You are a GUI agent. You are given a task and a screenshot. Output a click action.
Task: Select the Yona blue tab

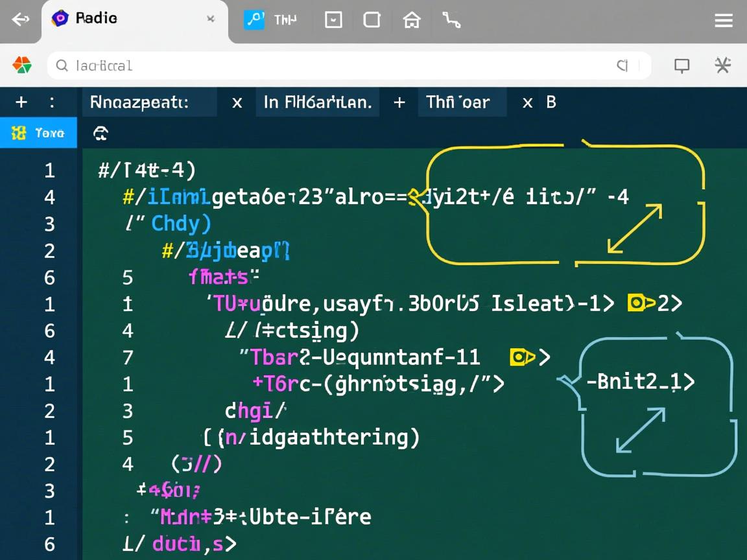pos(39,133)
